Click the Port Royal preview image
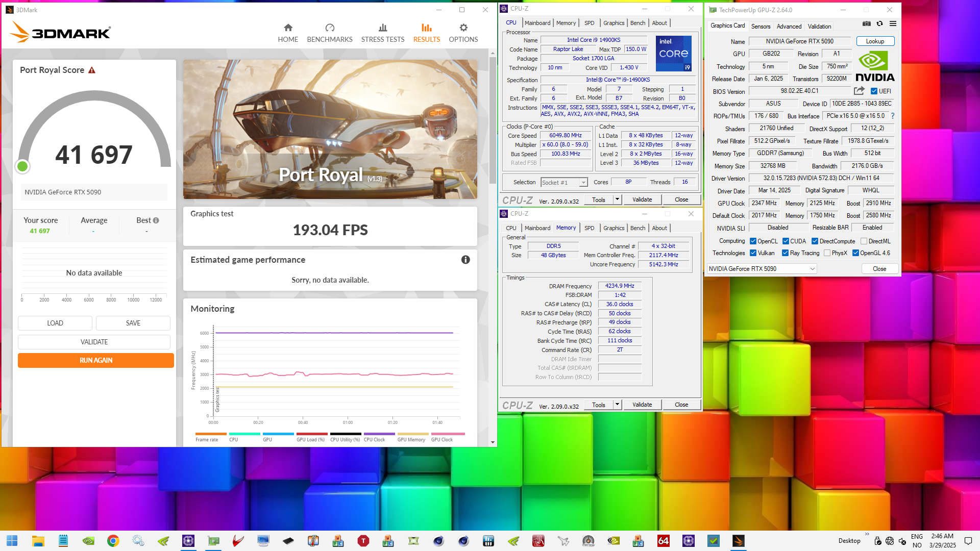The height and width of the screenshot is (551, 980). [330, 130]
